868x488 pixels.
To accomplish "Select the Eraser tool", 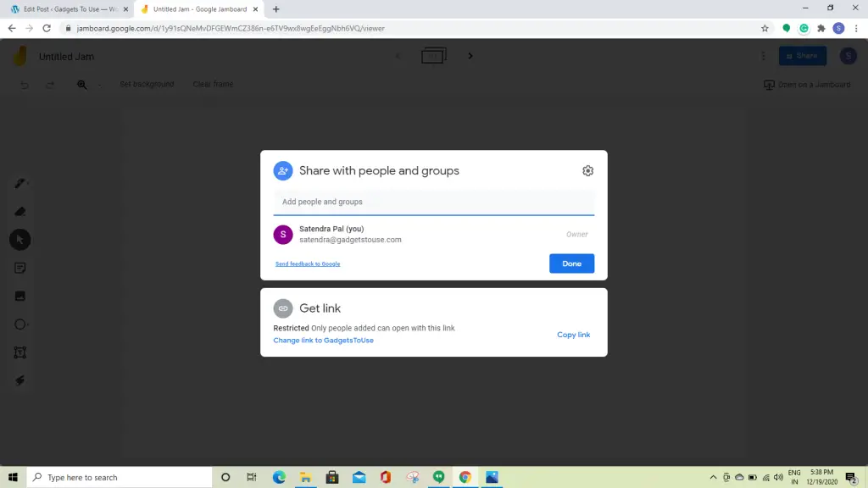I will pyautogui.click(x=20, y=211).
